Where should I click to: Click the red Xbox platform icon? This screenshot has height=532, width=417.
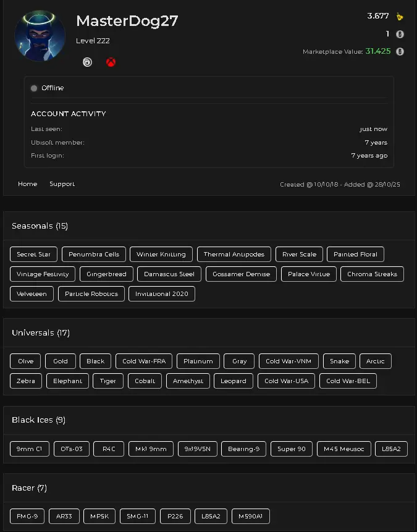(x=111, y=62)
